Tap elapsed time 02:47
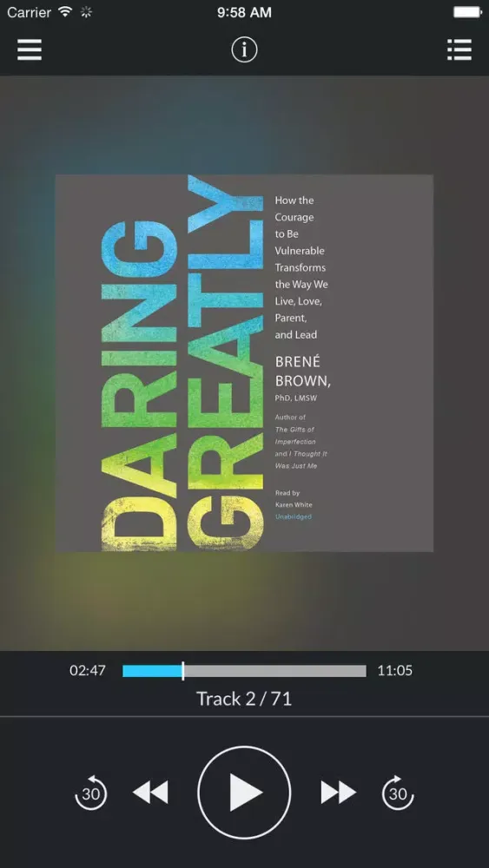The height and width of the screenshot is (868, 489). [88, 671]
